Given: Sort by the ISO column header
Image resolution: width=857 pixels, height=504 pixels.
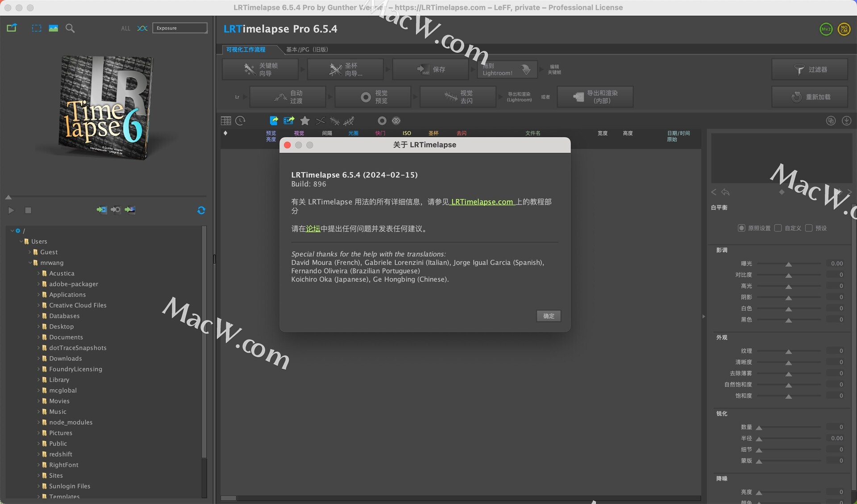Looking at the screenshot, I should tap(407, 133).
